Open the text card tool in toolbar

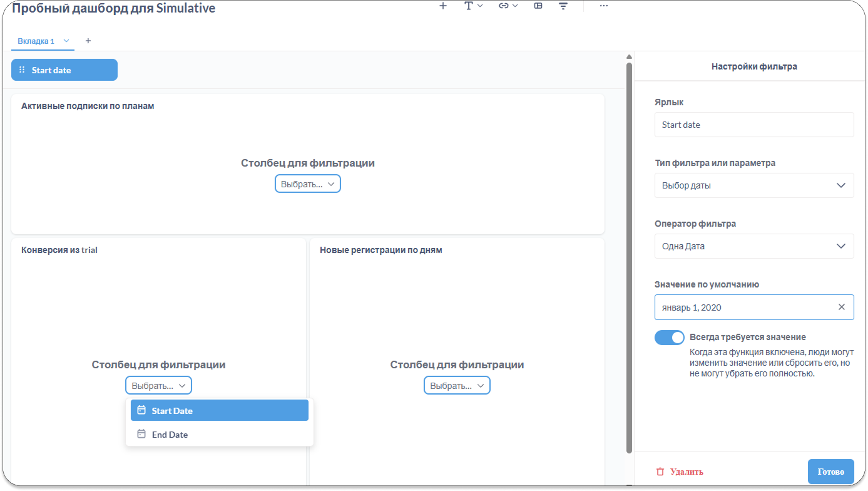click(472, 6)
